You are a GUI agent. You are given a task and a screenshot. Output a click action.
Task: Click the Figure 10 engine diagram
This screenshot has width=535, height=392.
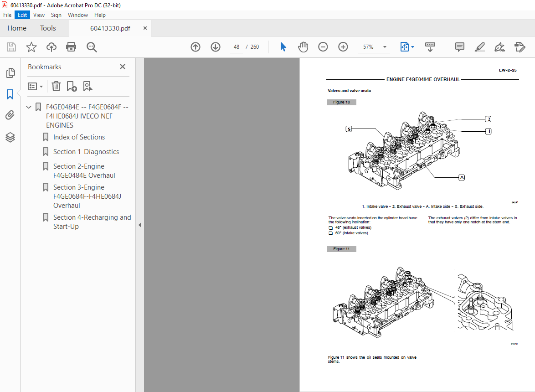click(x=404, y=150)
